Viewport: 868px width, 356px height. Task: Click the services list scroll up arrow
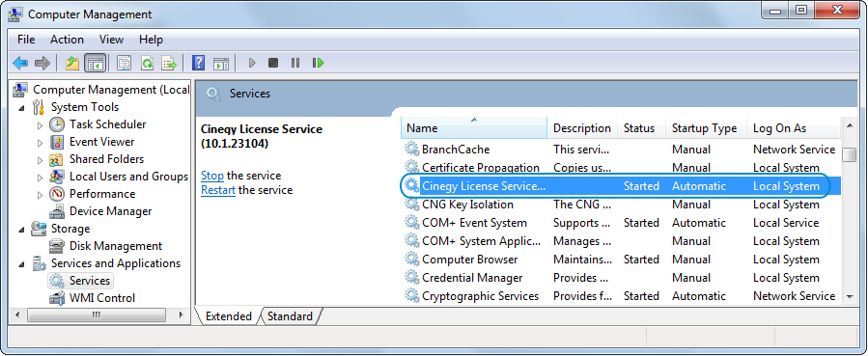coord(850,126)
